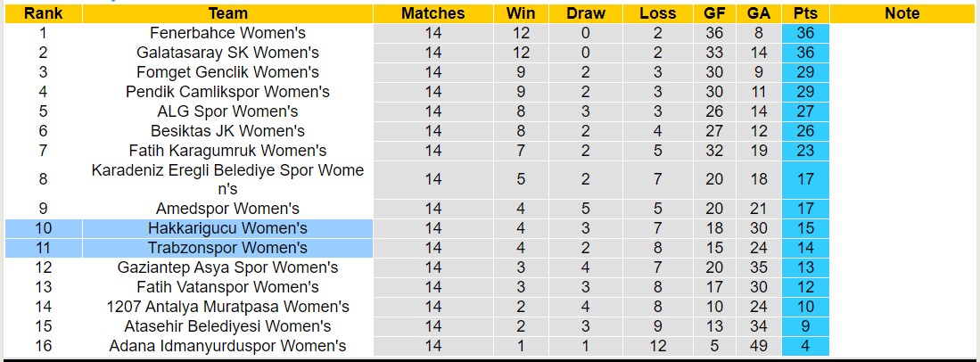Click highlighted Hakkarigucu Women's team

click(x=227, y=228)
